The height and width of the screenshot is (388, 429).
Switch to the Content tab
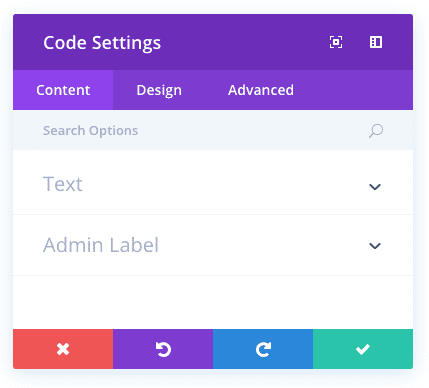tap(63, 90)
